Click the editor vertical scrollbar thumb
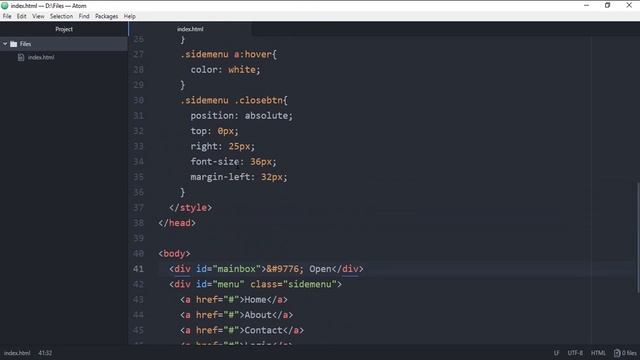 (638, 237)
